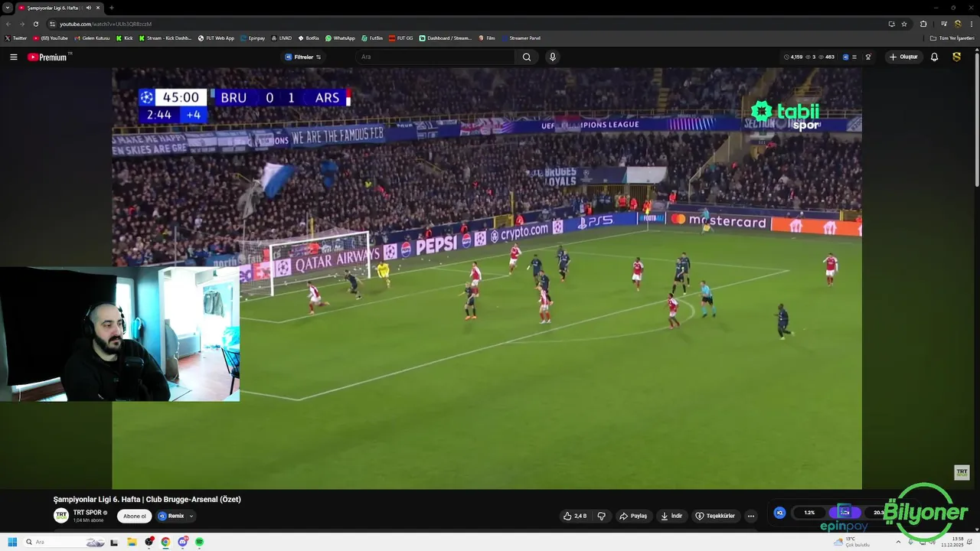Open the Twitter bookmark

tap(15, 37)
